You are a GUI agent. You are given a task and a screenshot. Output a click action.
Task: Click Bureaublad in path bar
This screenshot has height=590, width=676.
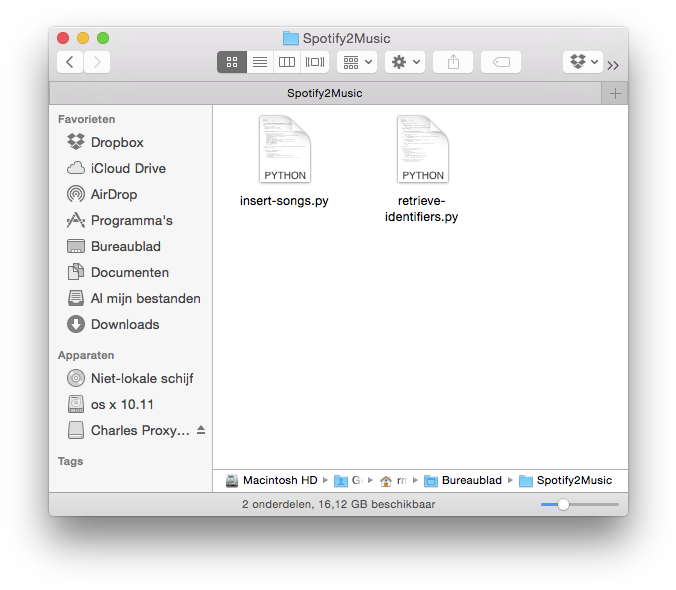click(463, 481)
